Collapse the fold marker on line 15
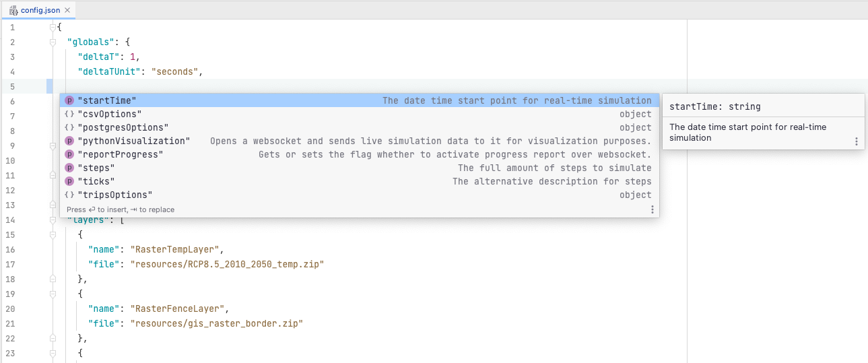 (x=53, y=234)
